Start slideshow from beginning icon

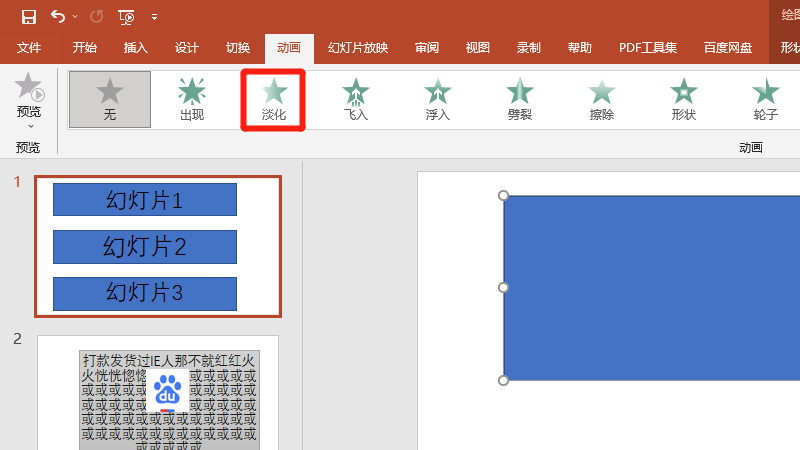[126, 17]
